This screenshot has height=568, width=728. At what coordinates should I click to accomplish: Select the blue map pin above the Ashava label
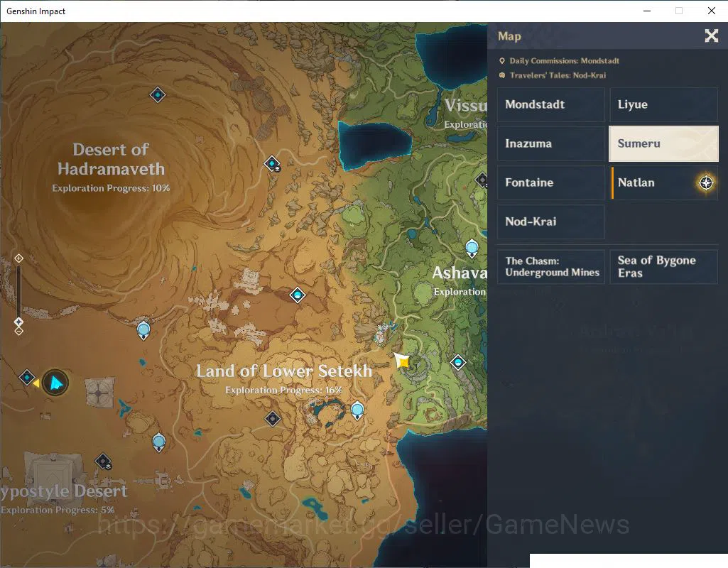point(472,248)
